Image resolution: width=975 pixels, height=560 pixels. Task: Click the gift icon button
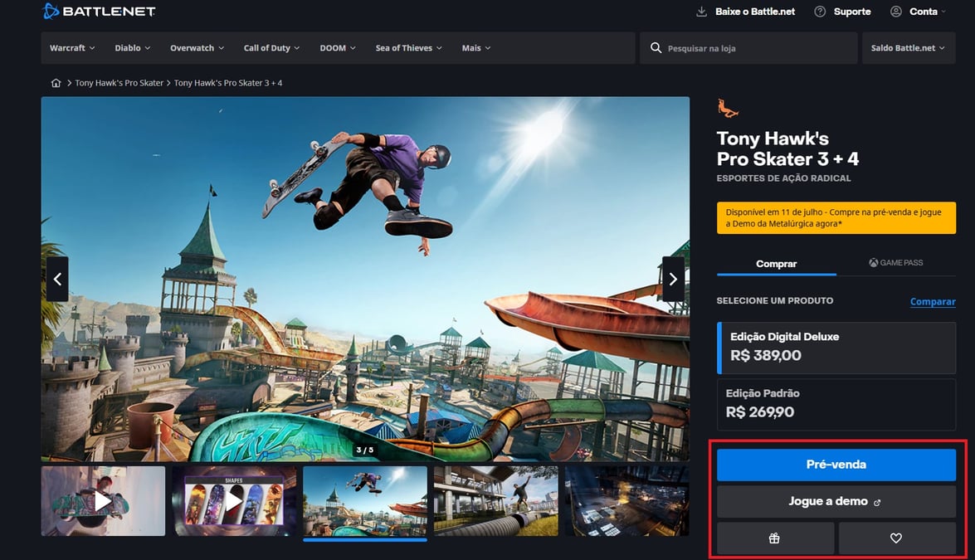775,538
